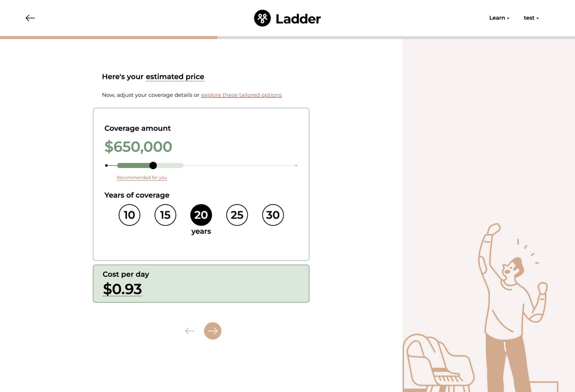Open the test account dropdown
This screenshot has height=392, width=575.
tap(531, 18)
